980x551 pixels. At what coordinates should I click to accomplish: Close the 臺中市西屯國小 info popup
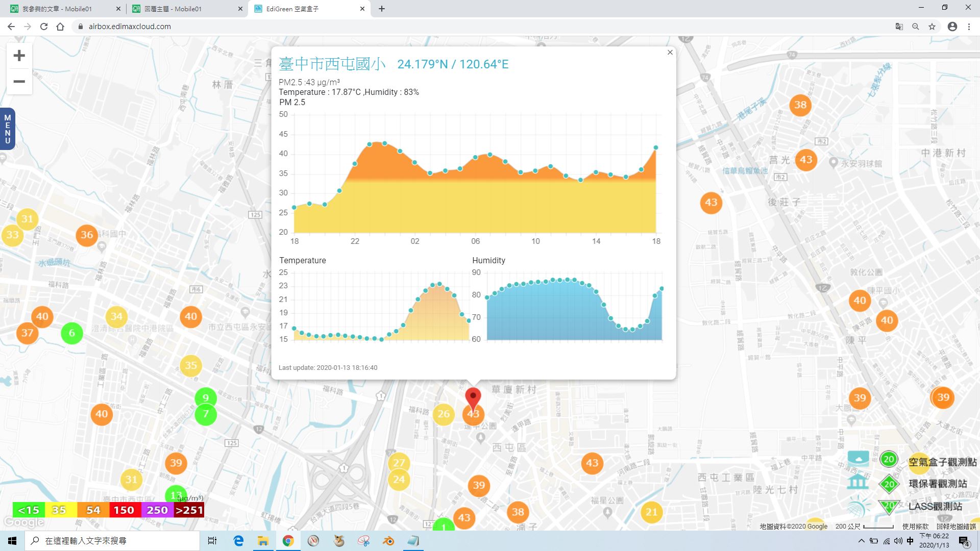(670, 53)
